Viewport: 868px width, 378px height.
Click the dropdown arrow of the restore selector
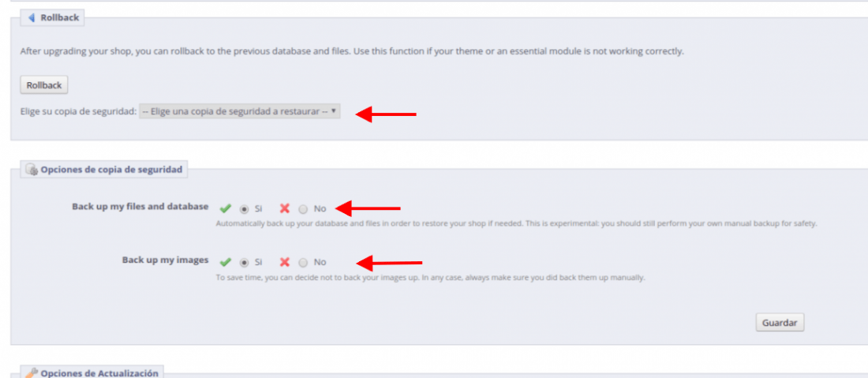coord(333,110)
